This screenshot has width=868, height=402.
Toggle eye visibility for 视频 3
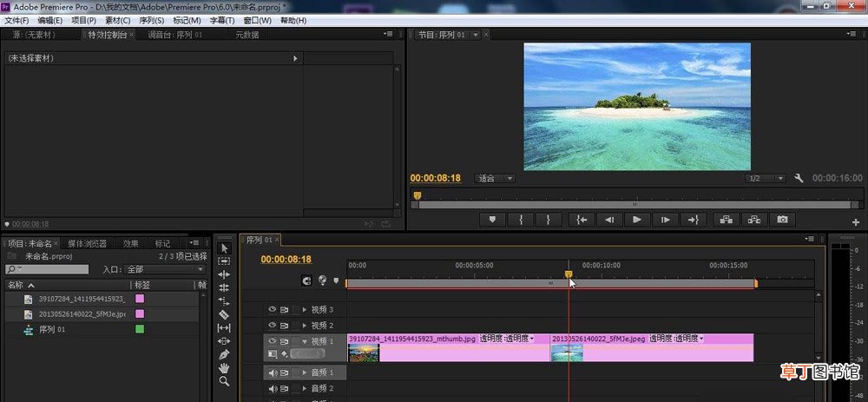(x=273, y=309)
